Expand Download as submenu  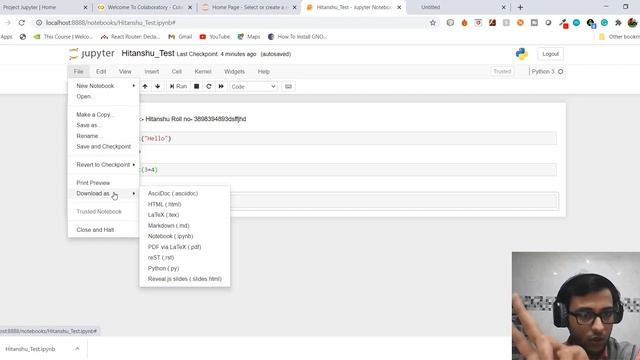pos(103,193)
